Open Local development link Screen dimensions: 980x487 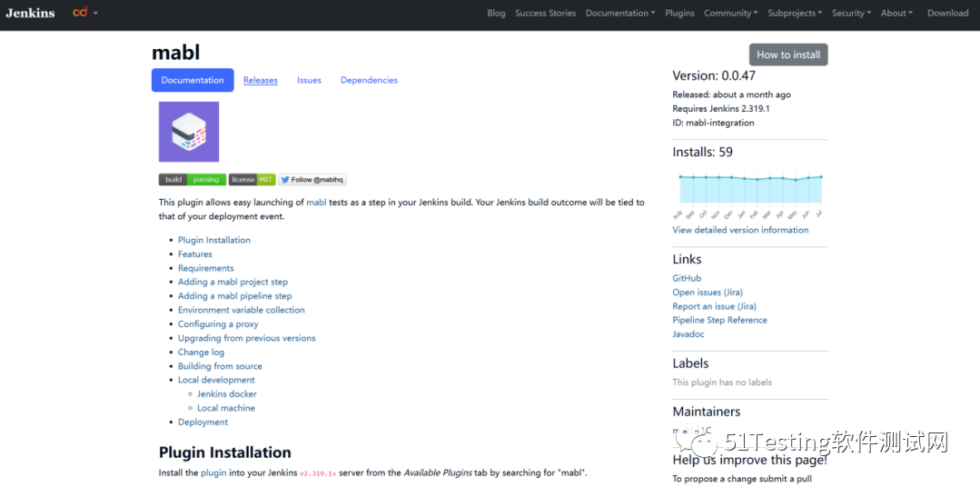[x=216, y=380]
